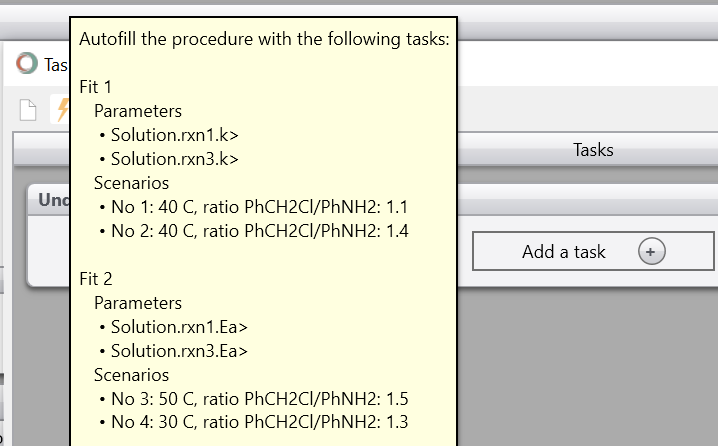Click the tooltip heading "Autofill the procedure"
Screen dimensions: 718x446
[264, 39]
